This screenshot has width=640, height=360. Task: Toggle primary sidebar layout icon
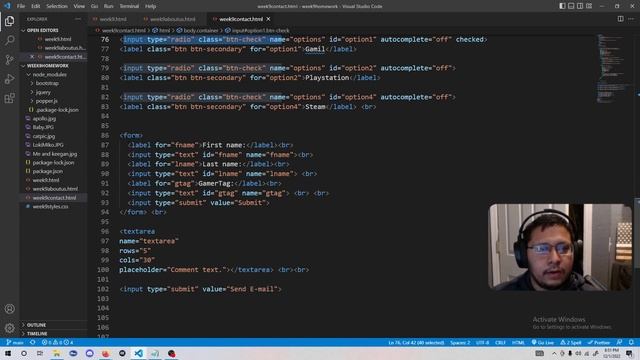(562, 6)
